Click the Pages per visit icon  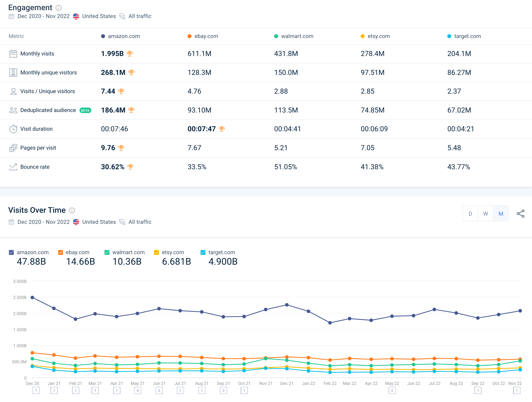click(13, 148)
